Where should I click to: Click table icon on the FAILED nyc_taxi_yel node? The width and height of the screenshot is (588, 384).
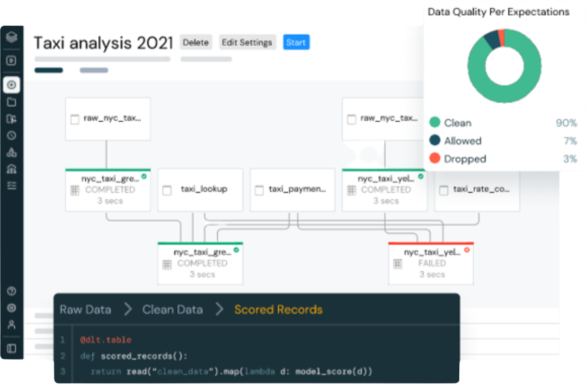(397, 264)
